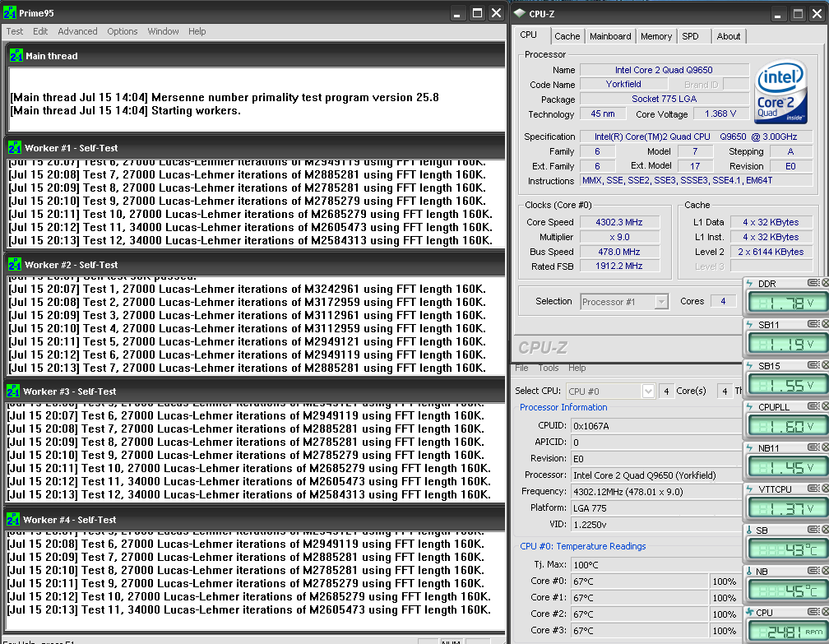Image resolution: width=829 pixels, height=644 pixels.
Task: Click the Tj. Max value 100°C
Action: click(x=656, y=565)
